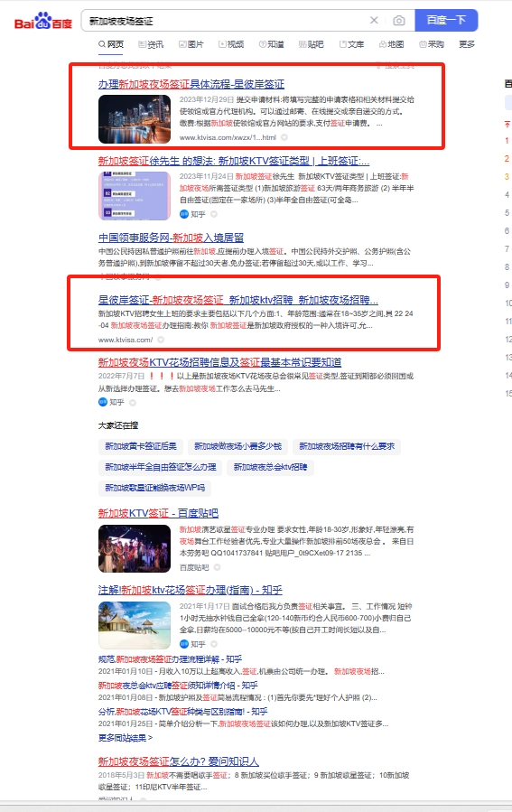Click the beach hut thumbnail of 知乎 result
Image resolution: width=512 pixels, height=812 pixels.
[x=135, y=625]
